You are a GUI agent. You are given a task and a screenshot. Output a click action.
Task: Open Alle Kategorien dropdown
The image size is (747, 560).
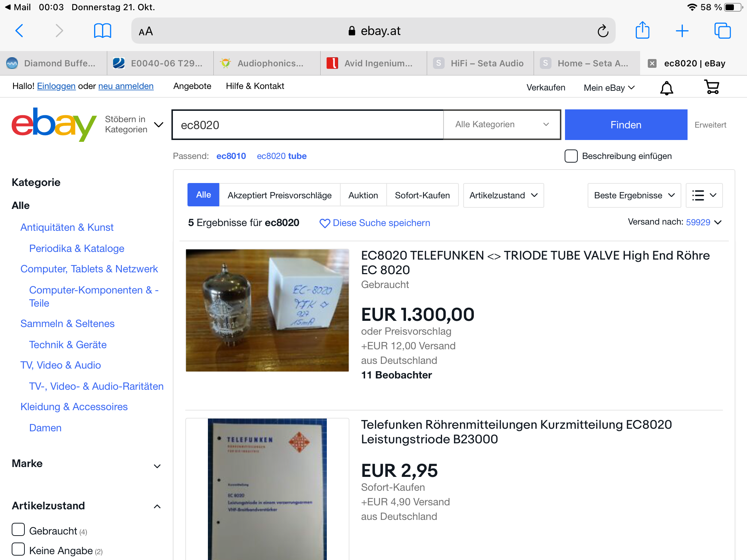502,124
